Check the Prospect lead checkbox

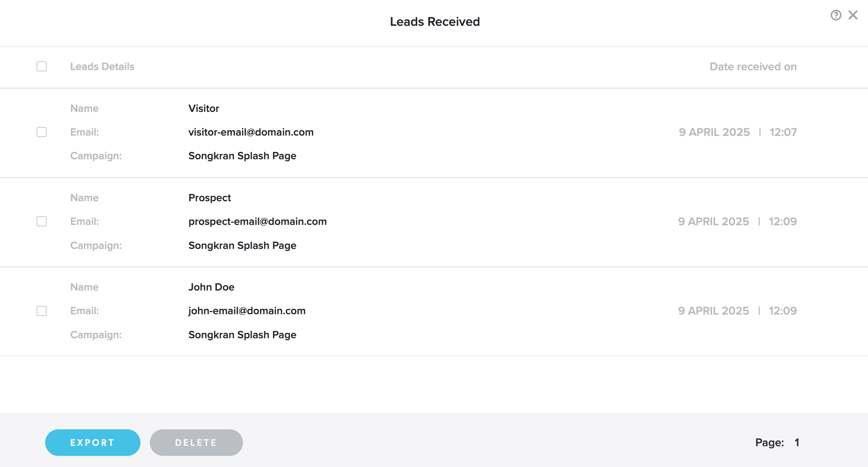[42, 221]
